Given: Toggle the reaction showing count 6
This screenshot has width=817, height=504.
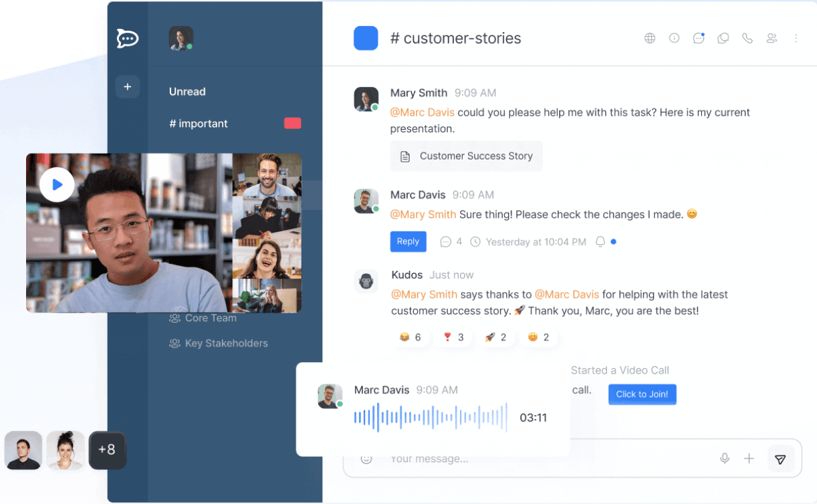Looking at the screenshot, I should (410, 338).
